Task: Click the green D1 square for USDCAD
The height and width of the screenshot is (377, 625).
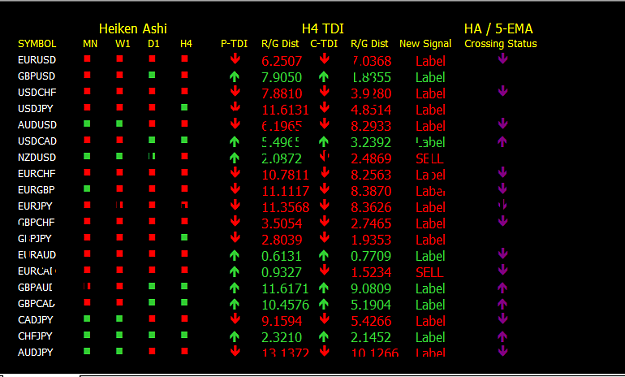Action: [x=152, y=140]
